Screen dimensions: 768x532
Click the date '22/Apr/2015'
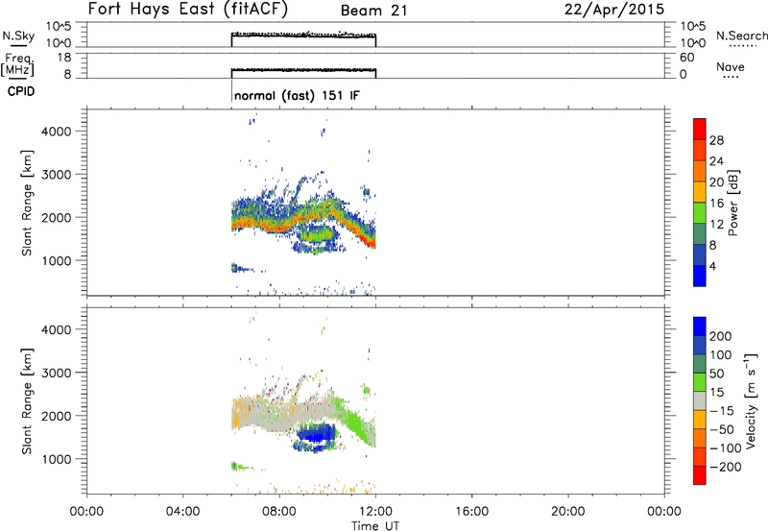pos(614,10)
